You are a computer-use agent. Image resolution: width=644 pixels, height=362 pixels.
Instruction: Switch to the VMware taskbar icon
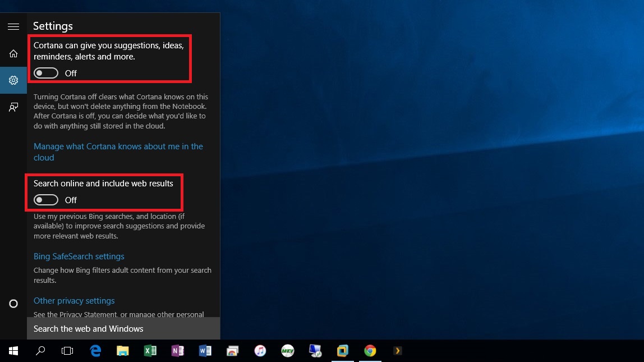coord(343,351)
